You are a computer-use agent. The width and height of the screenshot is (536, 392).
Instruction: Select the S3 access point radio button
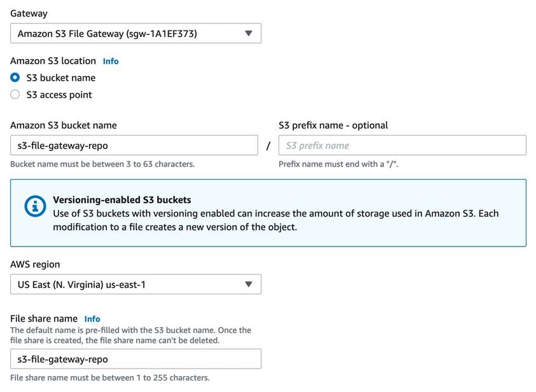click(x=15, y=94)
